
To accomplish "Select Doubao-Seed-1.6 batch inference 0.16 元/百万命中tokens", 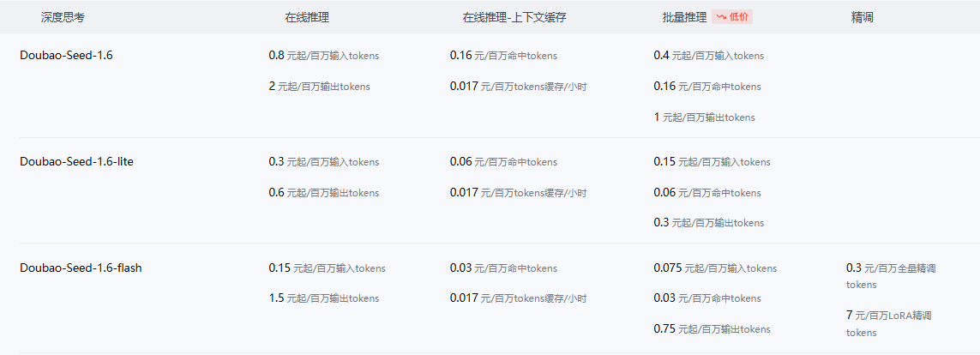I will point(707,87).
